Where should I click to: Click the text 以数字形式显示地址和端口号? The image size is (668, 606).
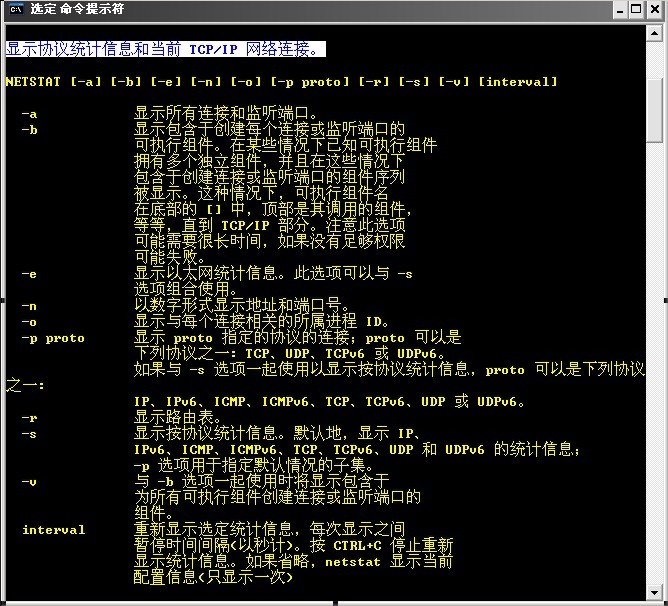(242, 306)
